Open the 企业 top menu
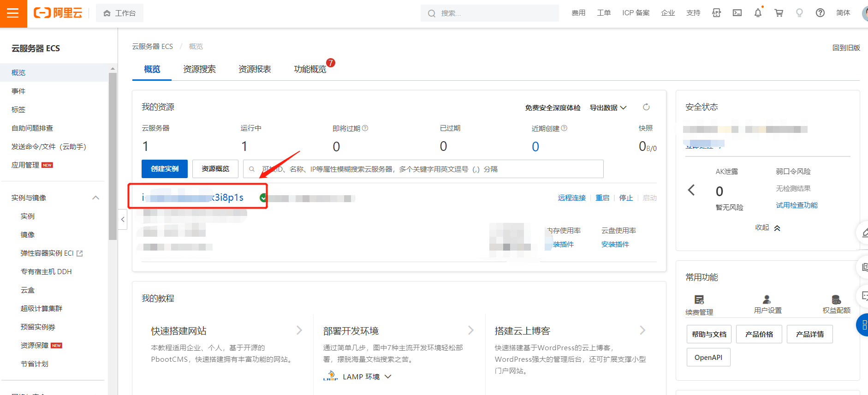This screenshot has height=395, width=868. [668, 13]
